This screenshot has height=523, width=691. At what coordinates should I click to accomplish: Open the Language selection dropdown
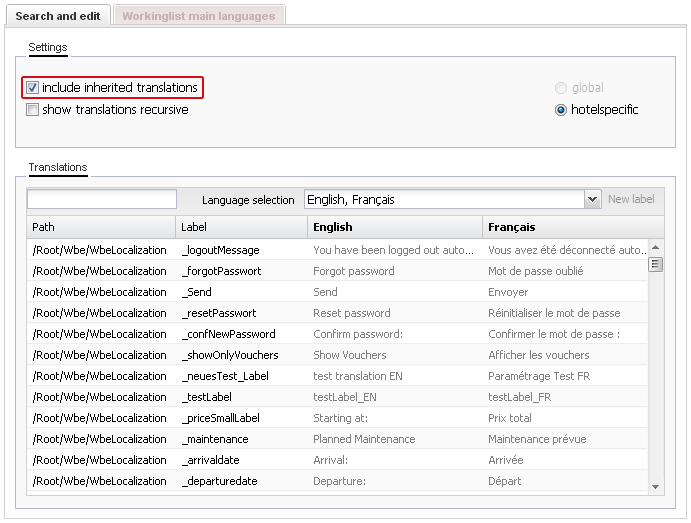(x=443, y=200)
